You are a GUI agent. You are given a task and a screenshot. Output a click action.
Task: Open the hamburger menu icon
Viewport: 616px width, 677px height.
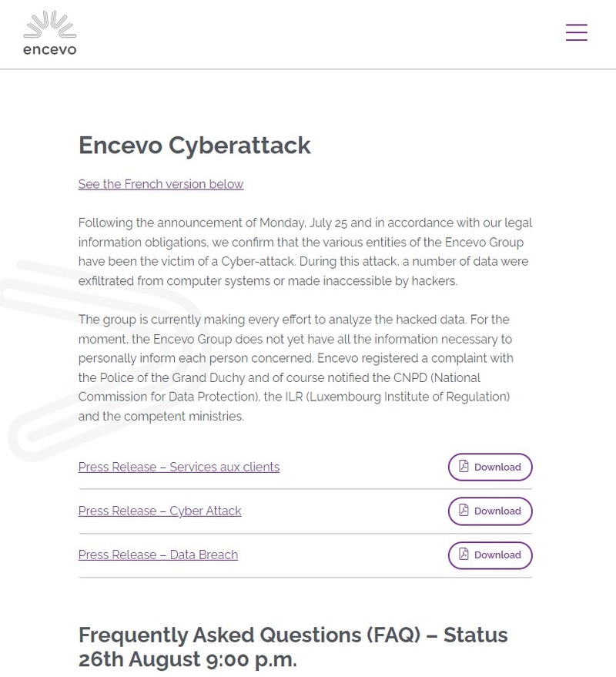click(x=576, y=32)
